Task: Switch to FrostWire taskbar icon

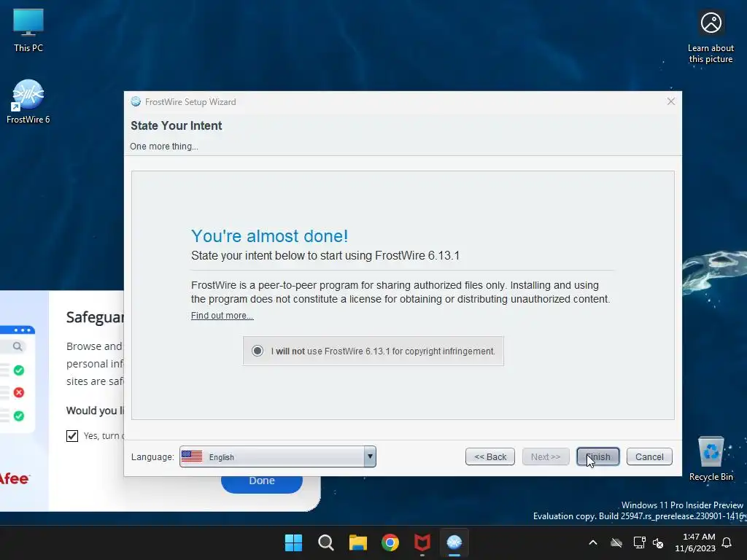Action: (454, 542)
